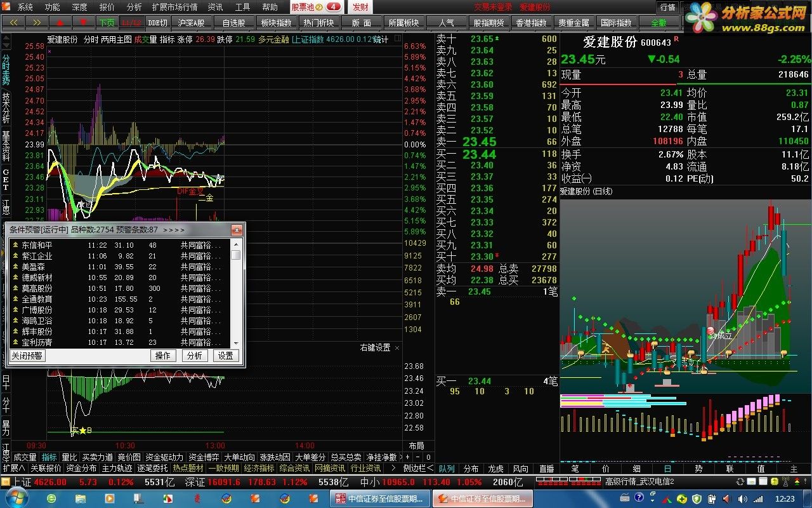Click 板块指数 toolbar button
This screenshot has width=812, height=508.
[276, 22]
